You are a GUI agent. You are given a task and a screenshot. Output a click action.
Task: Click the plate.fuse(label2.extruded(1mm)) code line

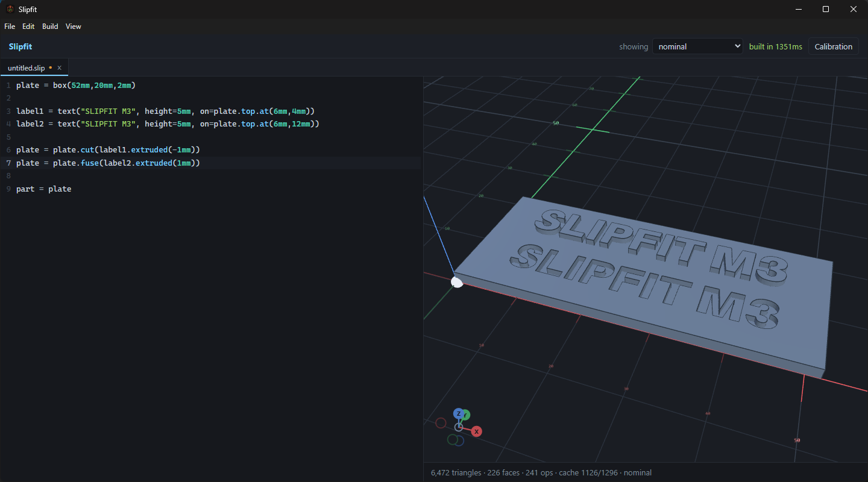(108, 163)
